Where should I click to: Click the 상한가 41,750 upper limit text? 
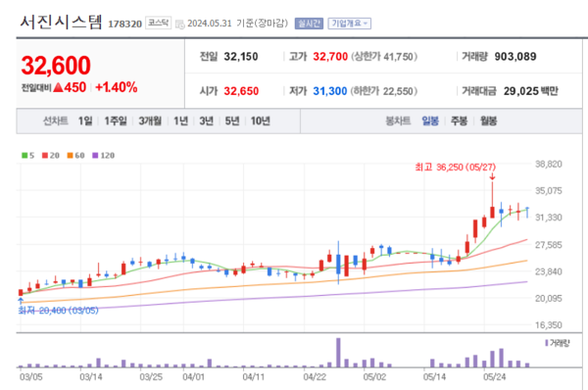point(384,57)
